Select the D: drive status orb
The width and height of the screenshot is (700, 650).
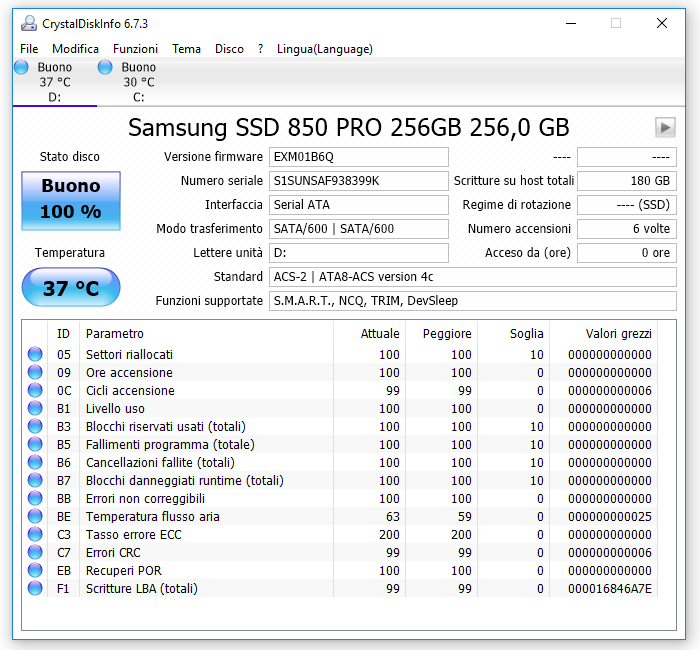coord(21,67)
